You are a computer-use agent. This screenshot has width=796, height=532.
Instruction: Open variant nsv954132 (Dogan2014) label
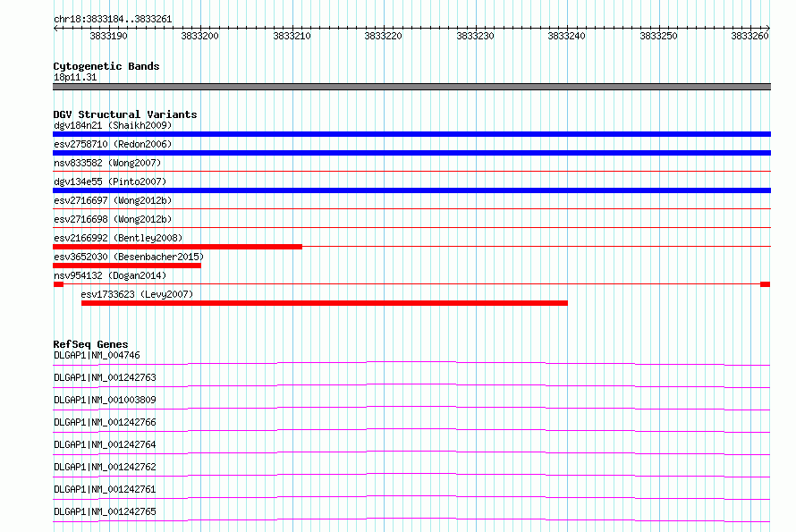[x=110, y=275]
